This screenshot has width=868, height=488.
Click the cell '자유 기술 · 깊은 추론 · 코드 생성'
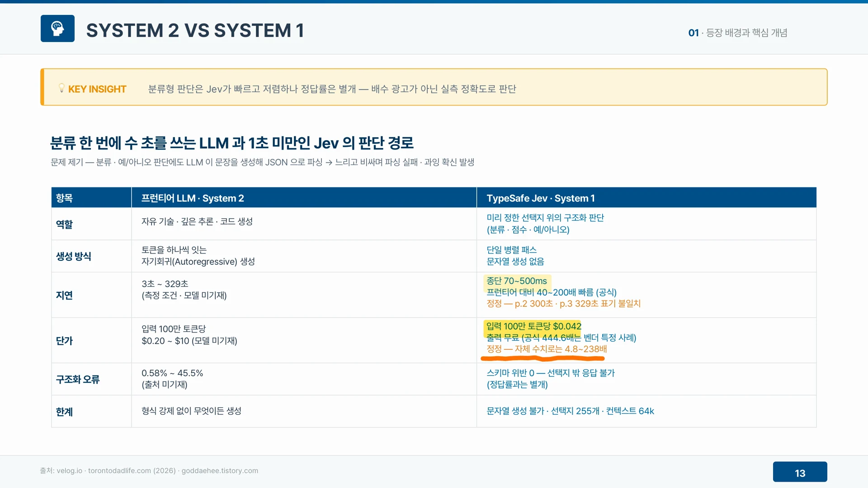tap(197, 221)
